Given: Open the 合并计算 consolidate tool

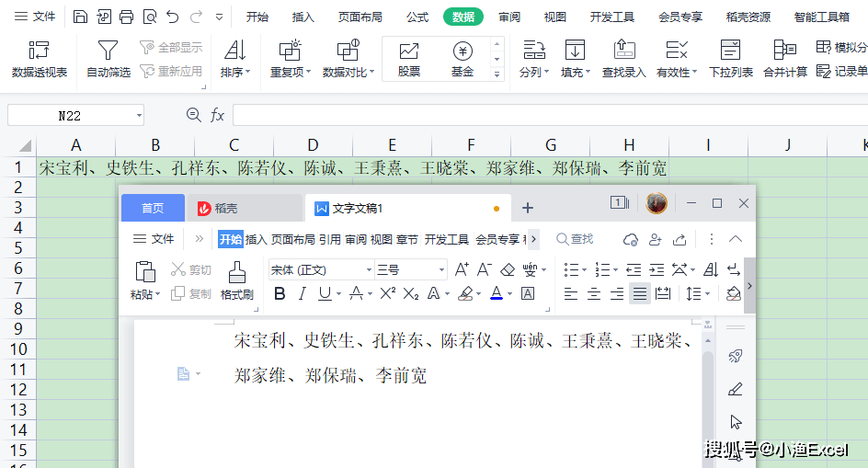Looking at the screenshot, I should coord(785,59).
